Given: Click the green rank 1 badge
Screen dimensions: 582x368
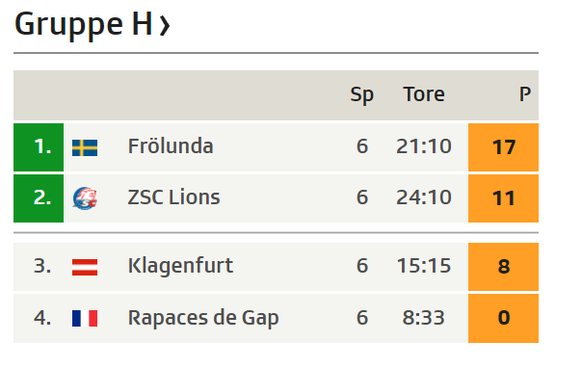Looking at the screenshot, I should (39, 147).
